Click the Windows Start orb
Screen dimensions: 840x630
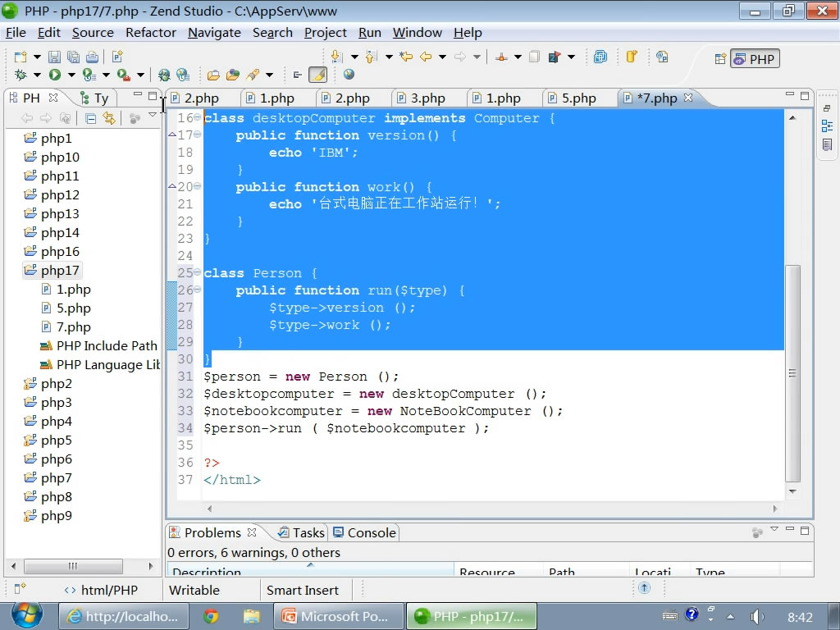[27, 615]
